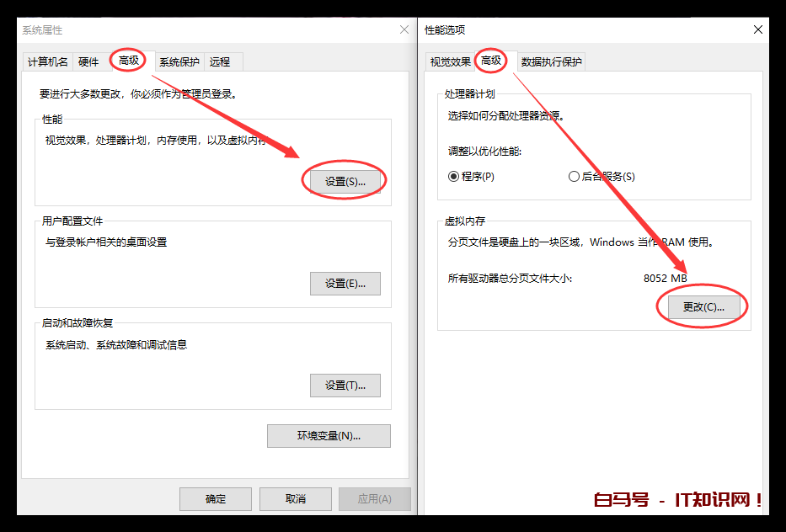786x532 pixels.
Task: Open the 硬件 tab
Action: pos(88,61)
